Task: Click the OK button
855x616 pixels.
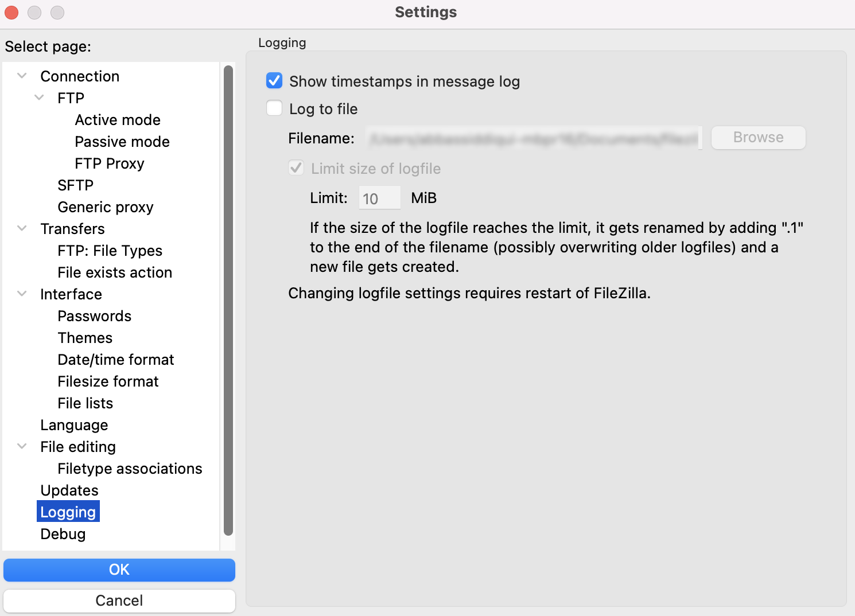Action: [x=119, y=570]
